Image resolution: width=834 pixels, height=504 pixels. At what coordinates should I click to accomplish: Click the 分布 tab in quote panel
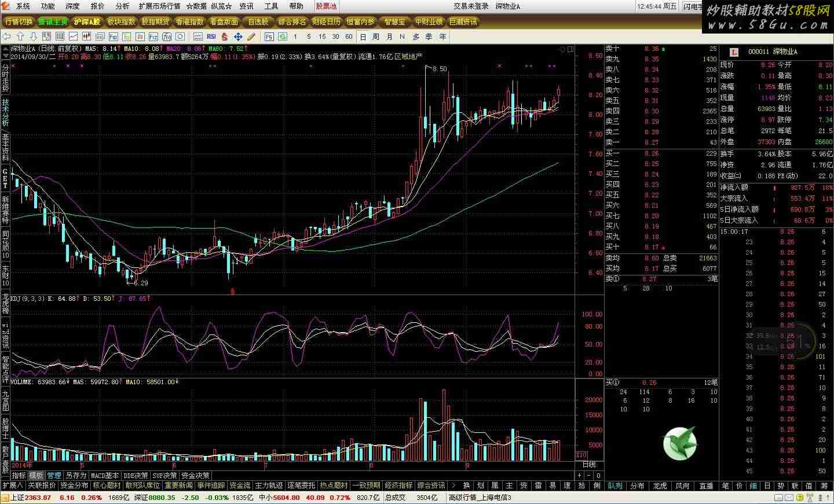click(x=638, y=485)
